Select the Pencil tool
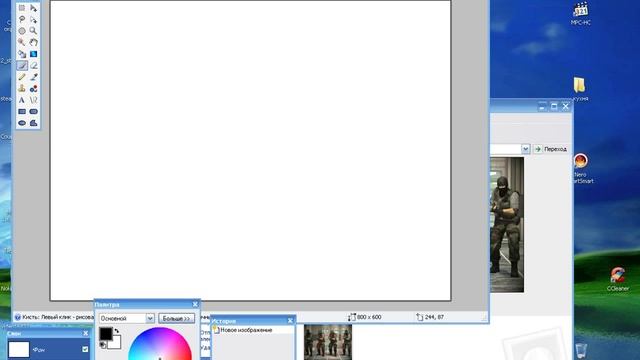The image size is (640, 360). 22,77
